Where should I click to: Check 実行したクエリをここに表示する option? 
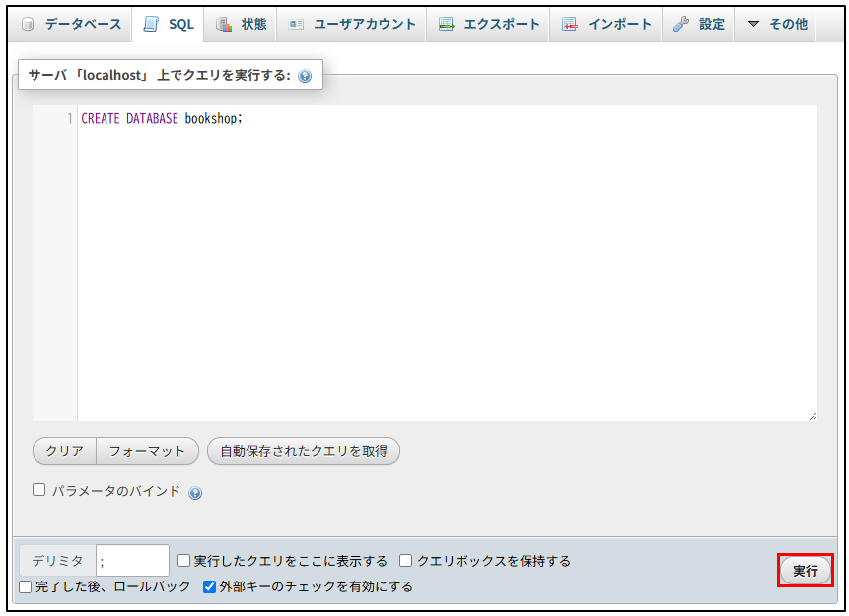click(x=183, y=561)
